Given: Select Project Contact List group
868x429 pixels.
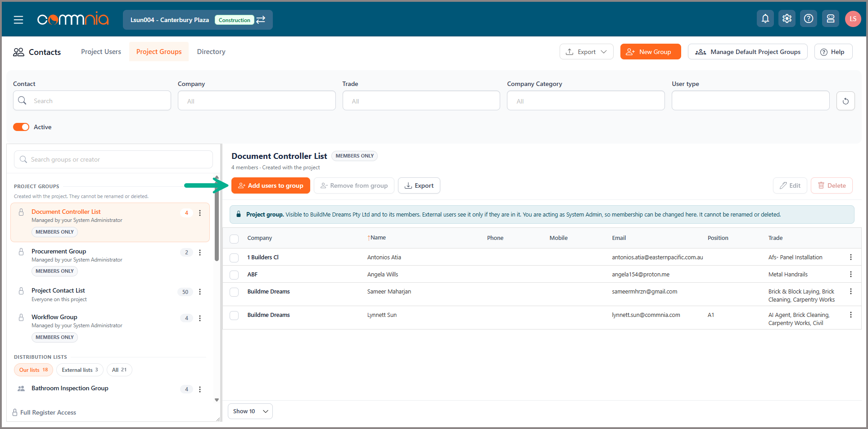Looking at the screenshot, I should pos(110,295).
